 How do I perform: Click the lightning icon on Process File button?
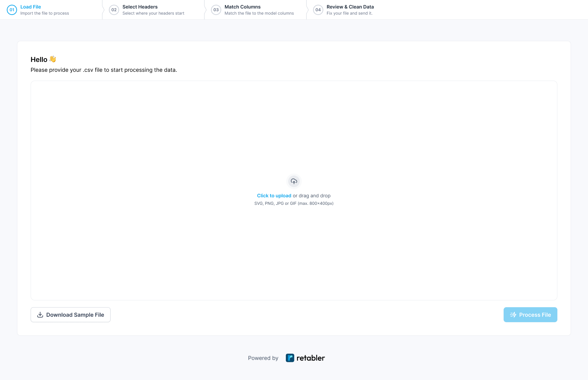[513, 315]
